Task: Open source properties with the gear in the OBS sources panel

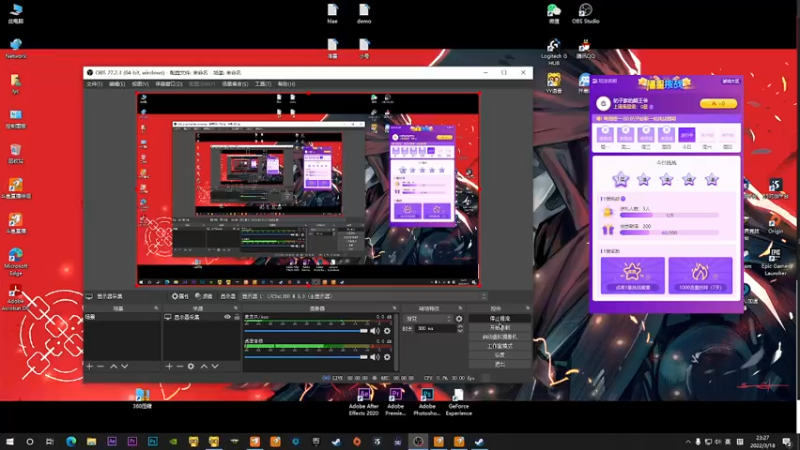Action: click(191, 366)
